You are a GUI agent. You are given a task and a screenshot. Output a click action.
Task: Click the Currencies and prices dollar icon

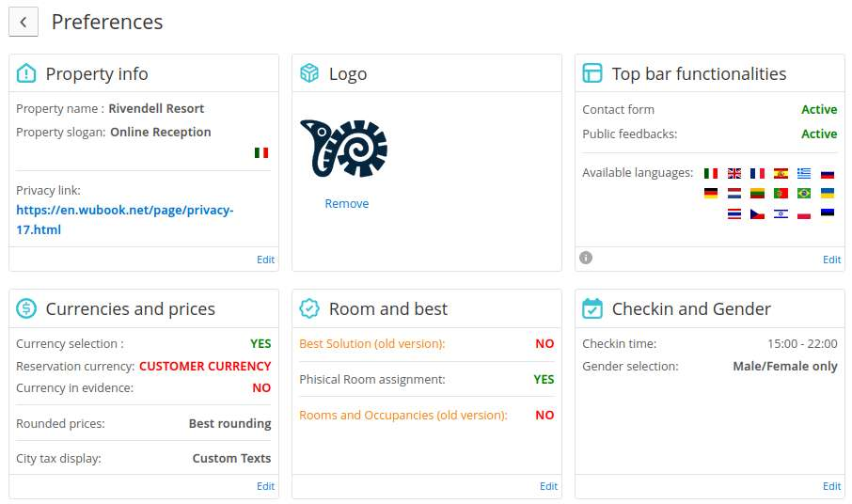tap(26, 308)
